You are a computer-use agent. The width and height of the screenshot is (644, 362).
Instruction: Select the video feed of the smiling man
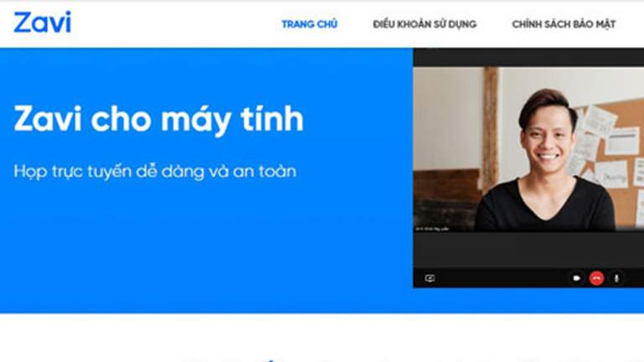528,149
